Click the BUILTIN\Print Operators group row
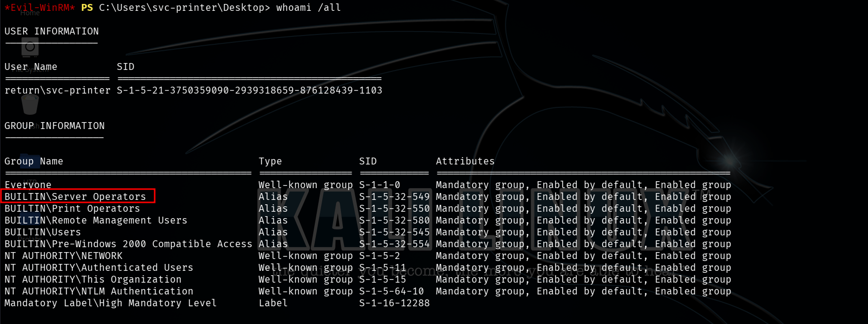 click(x=72, y=208)
